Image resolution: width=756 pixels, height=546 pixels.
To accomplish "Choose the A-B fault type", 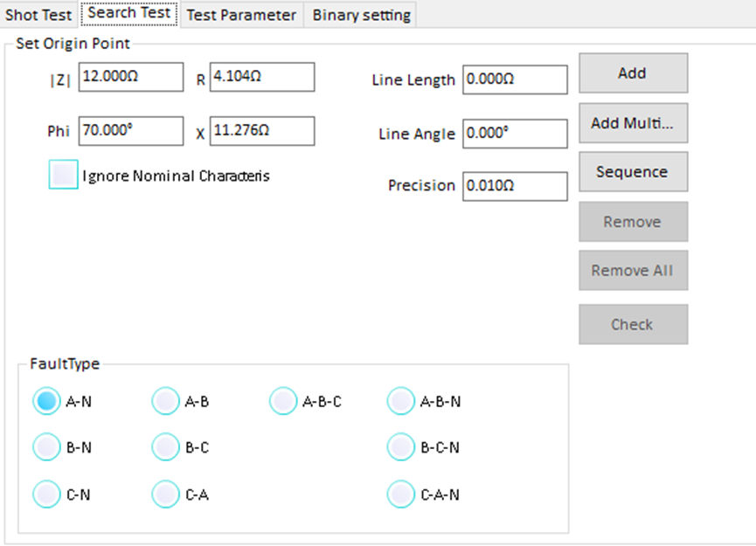I will [166, 402].
